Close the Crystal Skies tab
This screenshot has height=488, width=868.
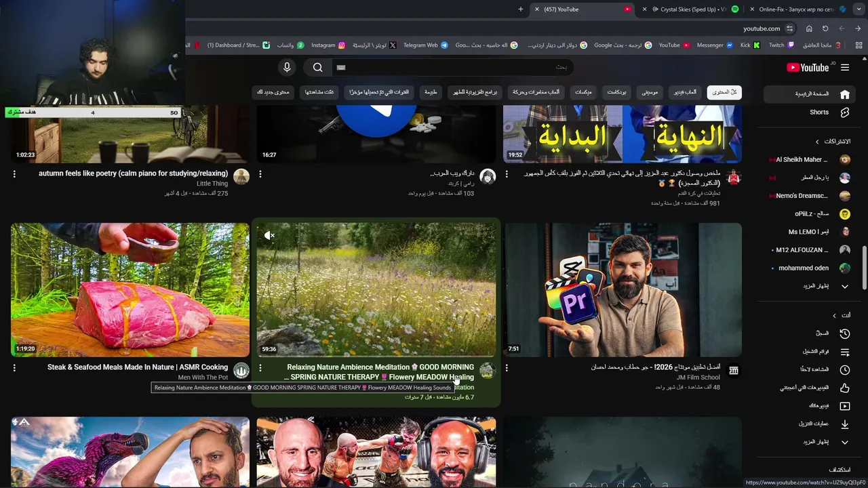[645, 9]
